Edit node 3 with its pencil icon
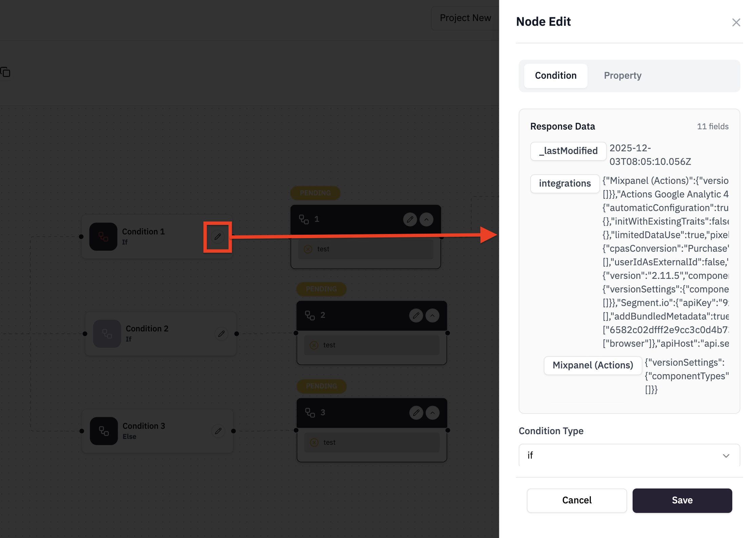Viewport: 756px width, 538px height. coord(416,413)
